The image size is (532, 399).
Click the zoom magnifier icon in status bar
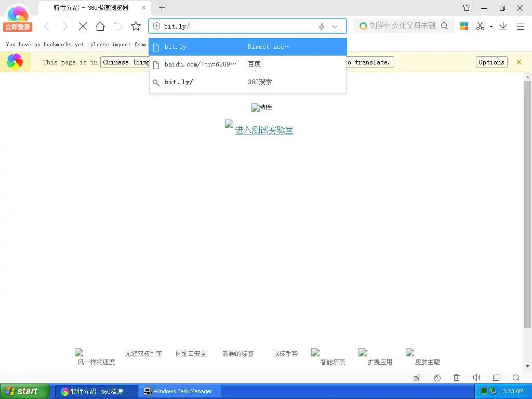point(516,378)
